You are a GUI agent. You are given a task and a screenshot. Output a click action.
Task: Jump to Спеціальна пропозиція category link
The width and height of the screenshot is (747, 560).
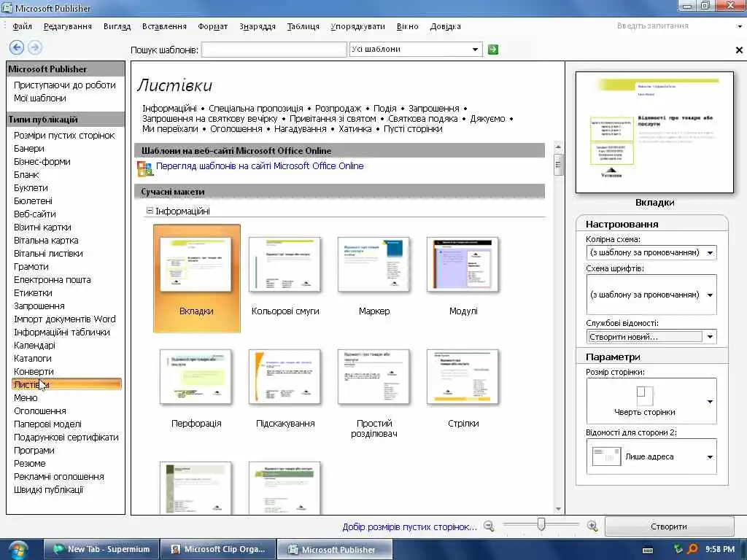coord(256,108)
